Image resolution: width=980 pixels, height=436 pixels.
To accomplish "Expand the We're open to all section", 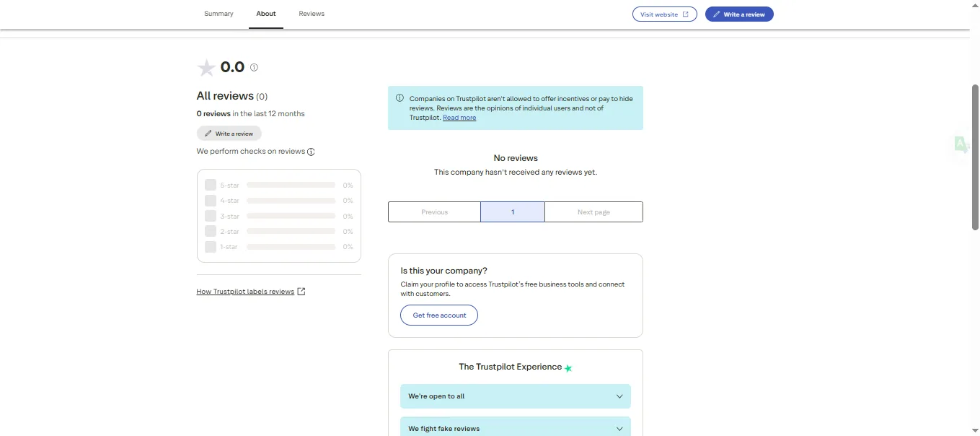I will tap(516, 396).
